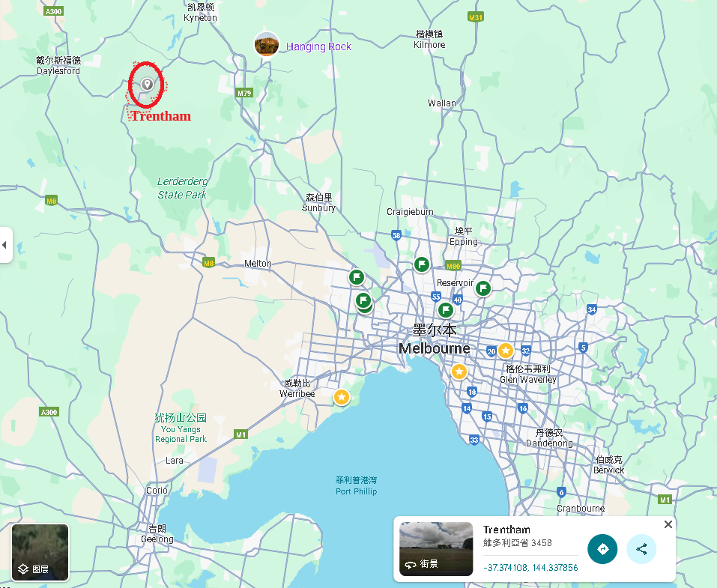Expand the collapsed side panel arrow
717x588 pixels.
click(5, 245)
